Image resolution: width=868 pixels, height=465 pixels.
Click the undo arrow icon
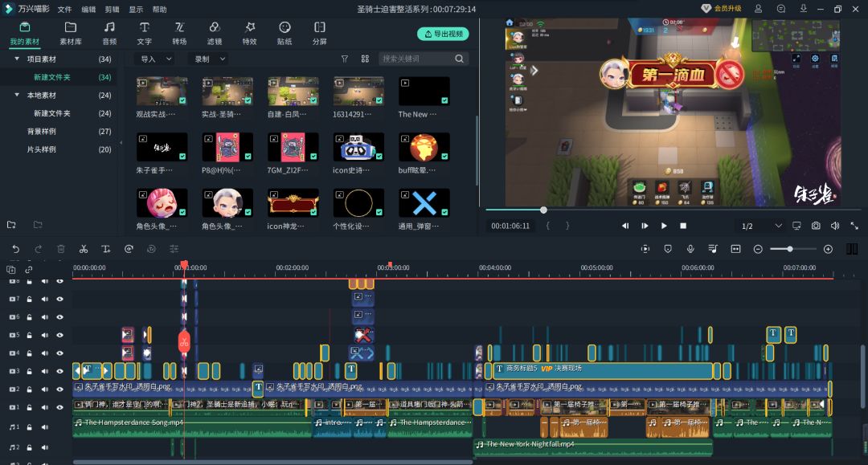tap(15, 249)
